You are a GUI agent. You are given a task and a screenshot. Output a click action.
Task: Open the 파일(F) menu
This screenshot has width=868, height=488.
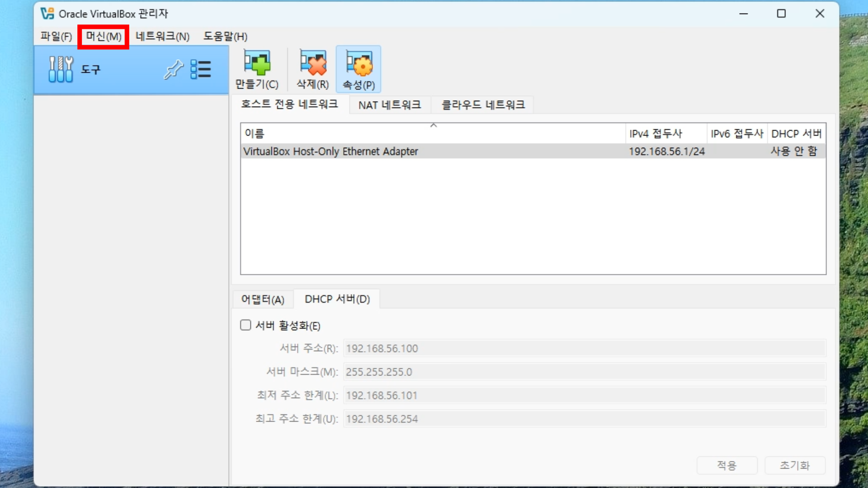pos(56,37)
